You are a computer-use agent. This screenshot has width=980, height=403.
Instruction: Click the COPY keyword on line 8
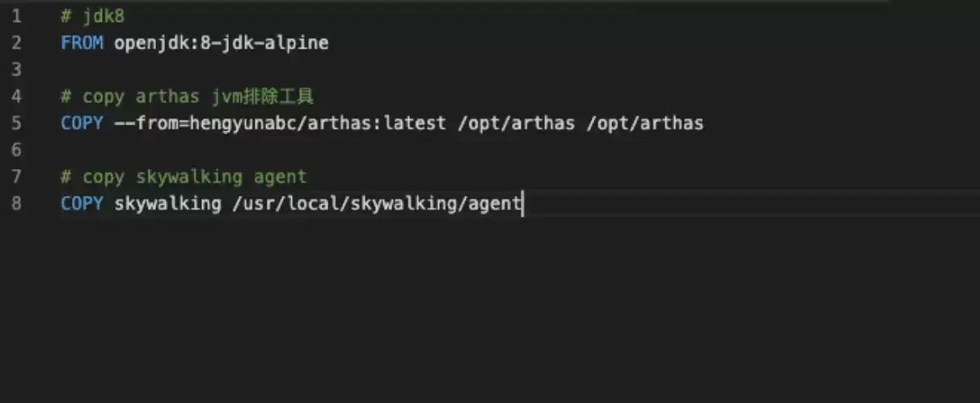click(82, 203)
